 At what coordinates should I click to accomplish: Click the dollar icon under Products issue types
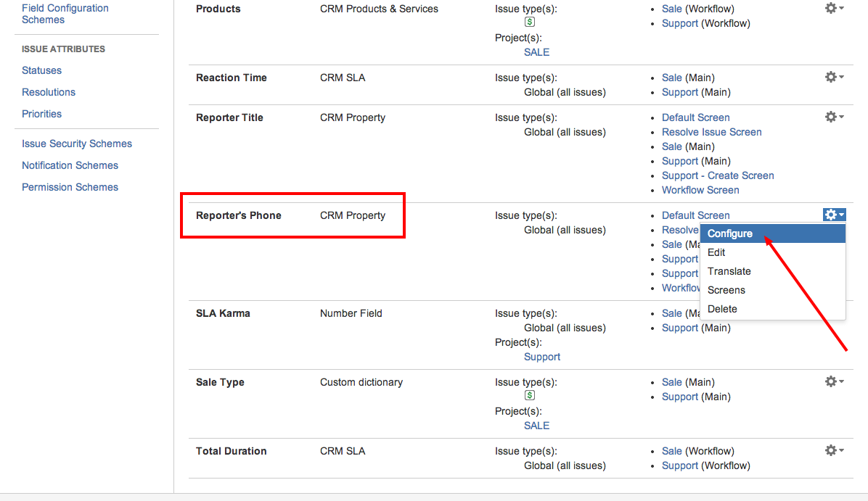(x=529, y=22)
